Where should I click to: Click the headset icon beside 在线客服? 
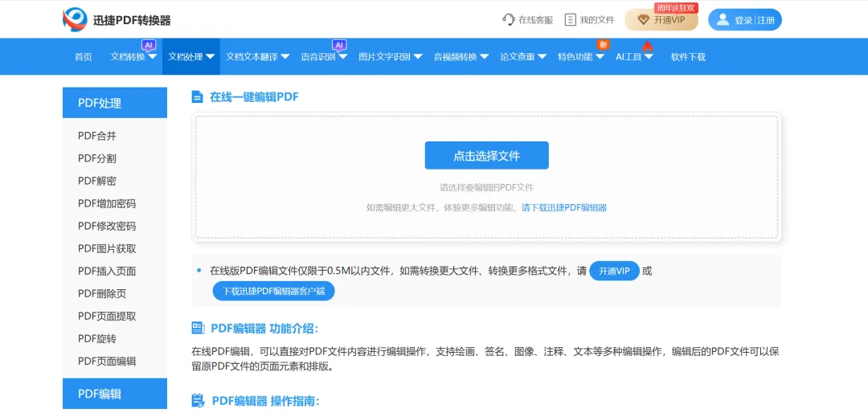coord(508,20)
